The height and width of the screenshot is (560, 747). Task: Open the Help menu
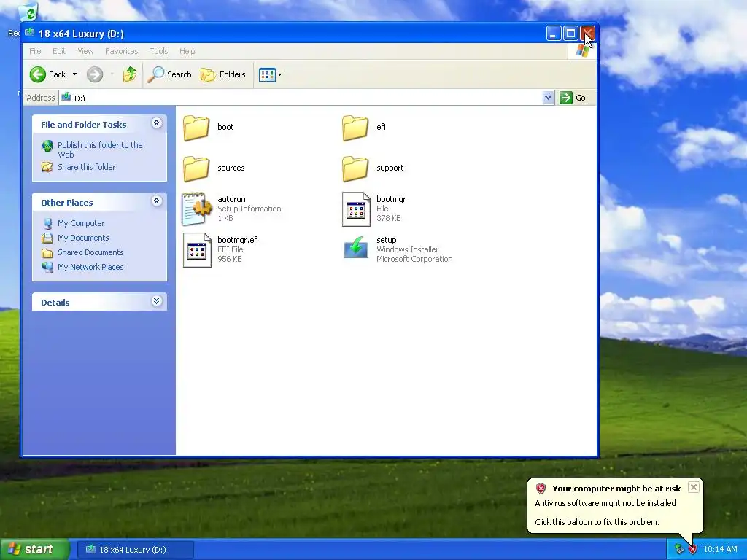[x=187, y=51]
